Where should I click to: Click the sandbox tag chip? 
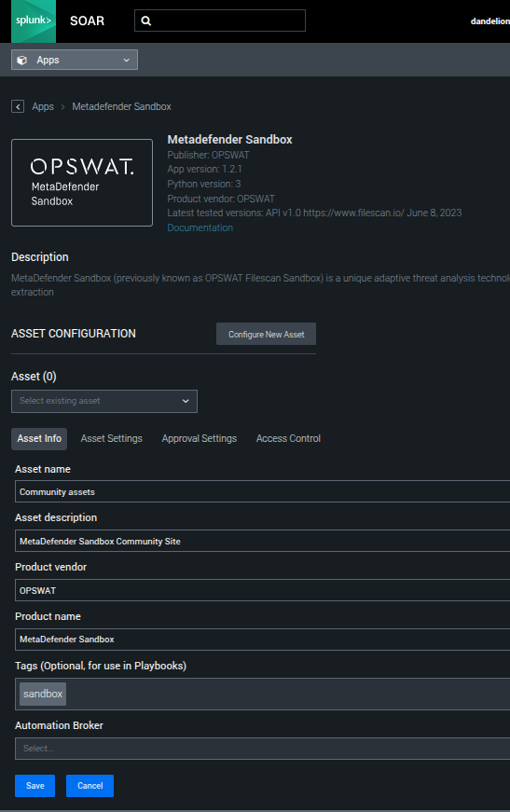(43, 694)
